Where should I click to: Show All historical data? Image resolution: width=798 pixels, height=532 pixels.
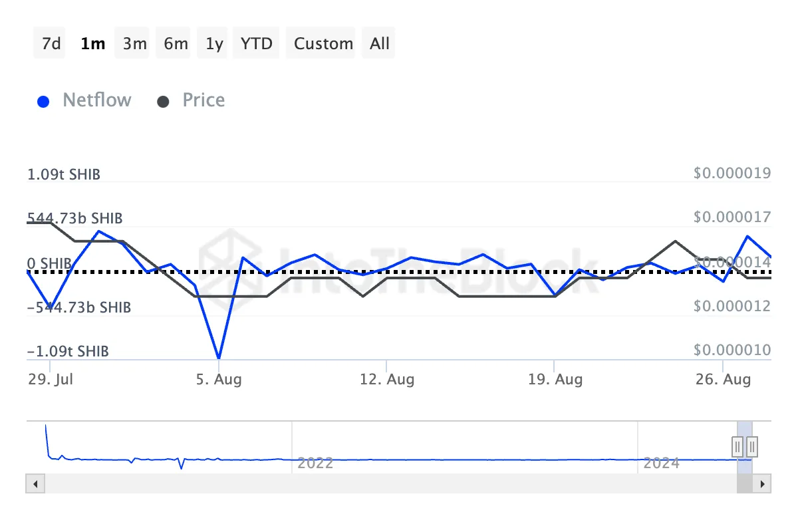[380, 44]
